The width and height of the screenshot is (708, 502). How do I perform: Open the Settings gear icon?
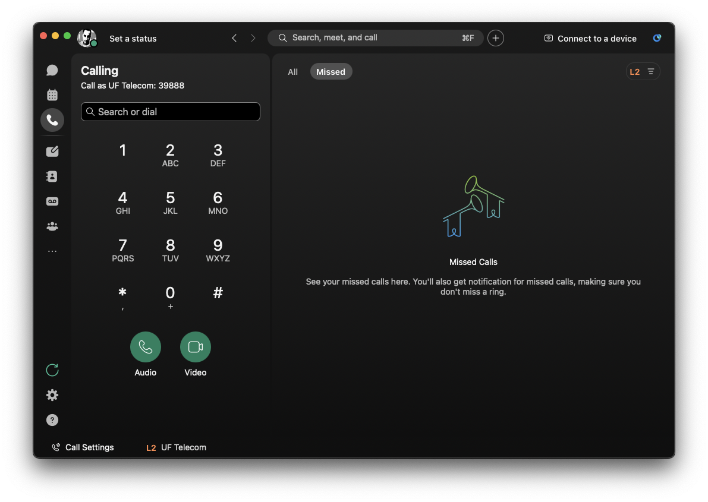(x=52, y=395)
